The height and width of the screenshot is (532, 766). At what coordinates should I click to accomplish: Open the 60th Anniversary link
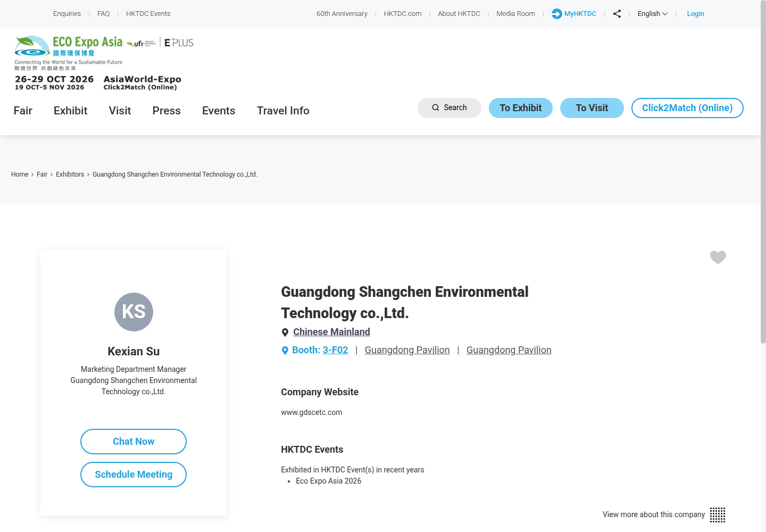tap(342, 14)
